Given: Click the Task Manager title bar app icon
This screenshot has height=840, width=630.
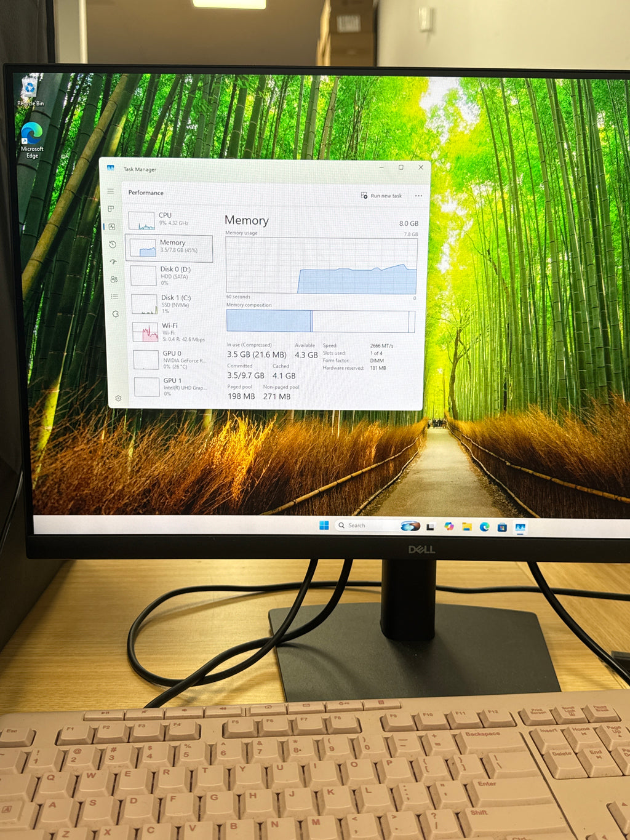Looking at the screenshot, I should click(x=111, y=168).
